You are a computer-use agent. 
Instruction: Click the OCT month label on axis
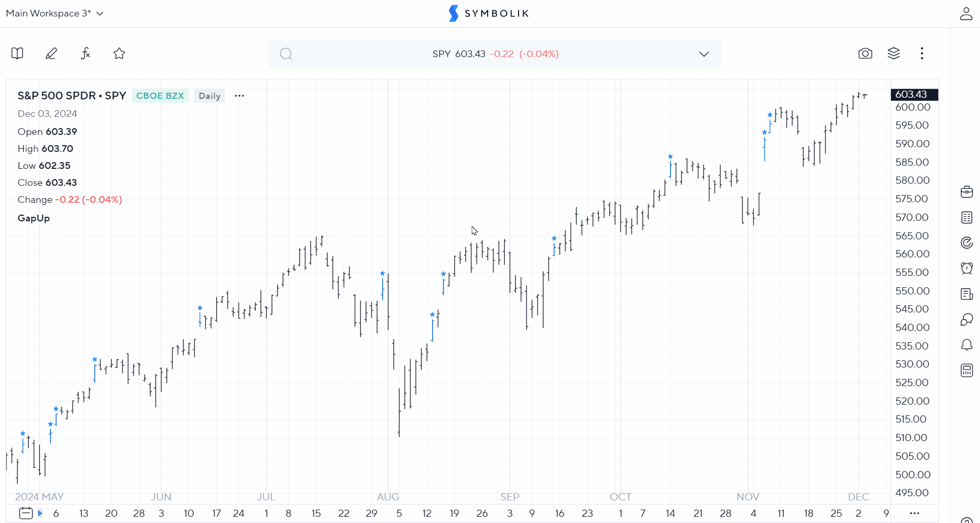point(621,497)
